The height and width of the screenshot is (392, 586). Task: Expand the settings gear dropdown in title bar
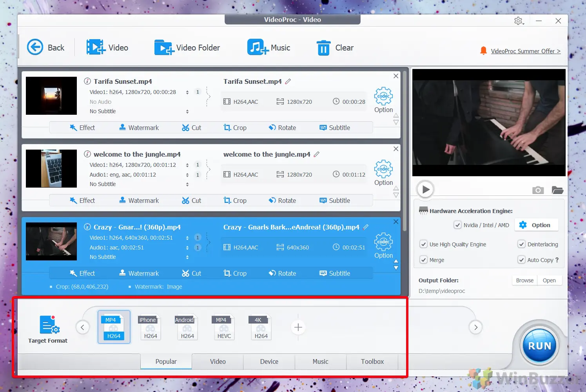point(519,21)
